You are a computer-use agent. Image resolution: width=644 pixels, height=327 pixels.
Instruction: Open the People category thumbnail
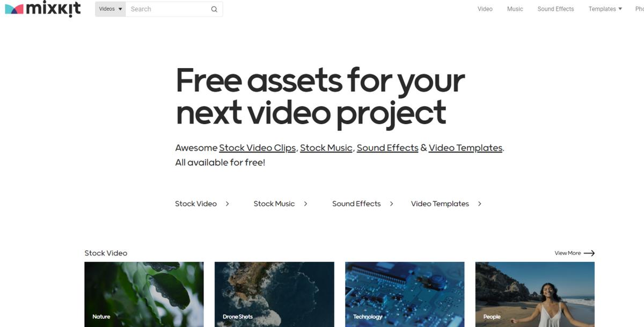535,294
